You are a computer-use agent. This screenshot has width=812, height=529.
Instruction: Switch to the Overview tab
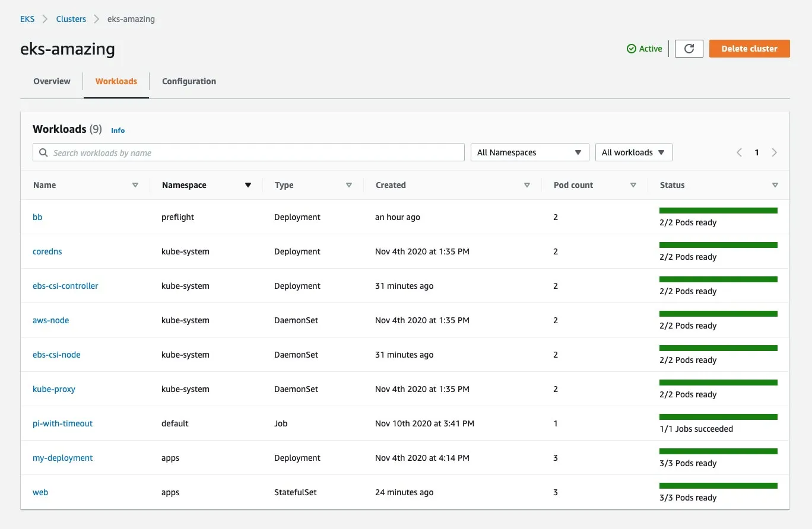(52, 81)
